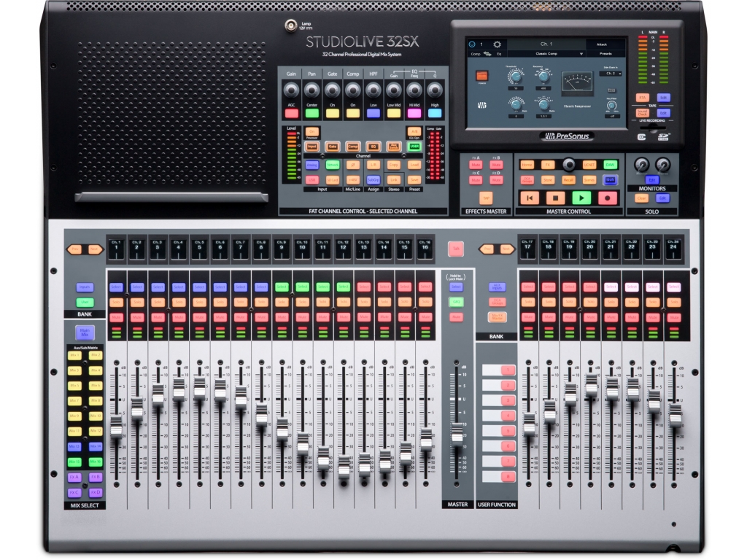Push the yellow Low Mid EQ band button
Screen dimensions: 747x560
tap(393, 113)
